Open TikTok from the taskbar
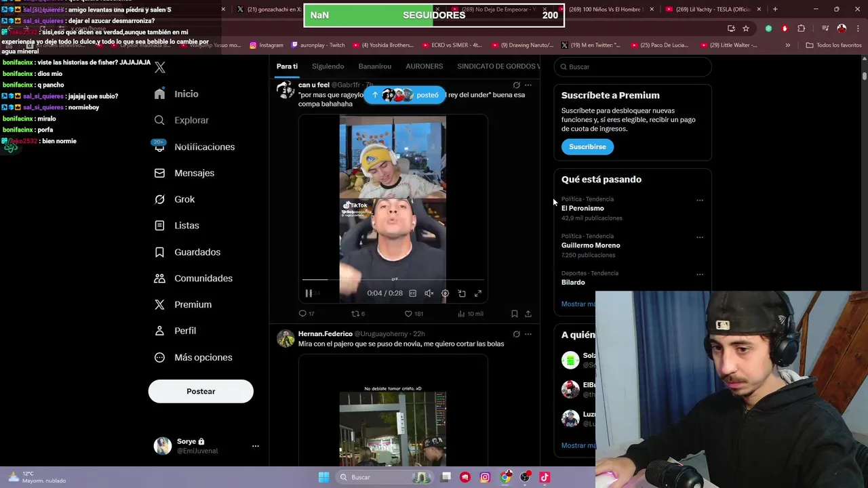The width and height of the screenshot is (868, 488). (545, 477)
